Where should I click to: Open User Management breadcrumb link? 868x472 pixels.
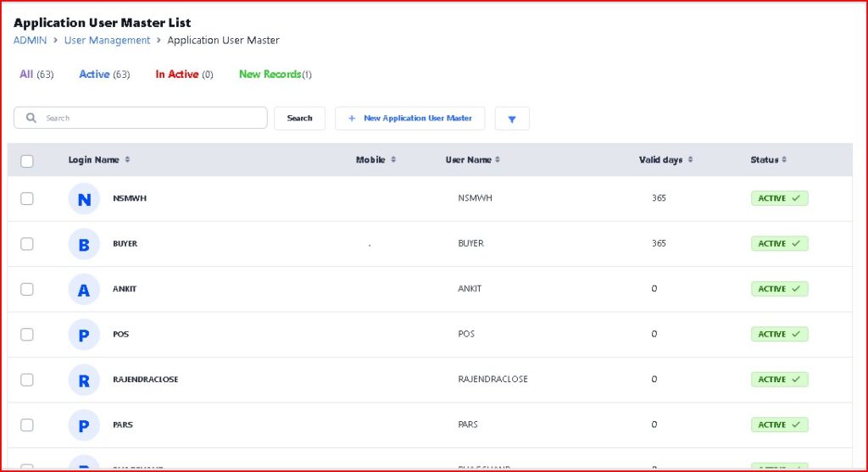(107, 41)
